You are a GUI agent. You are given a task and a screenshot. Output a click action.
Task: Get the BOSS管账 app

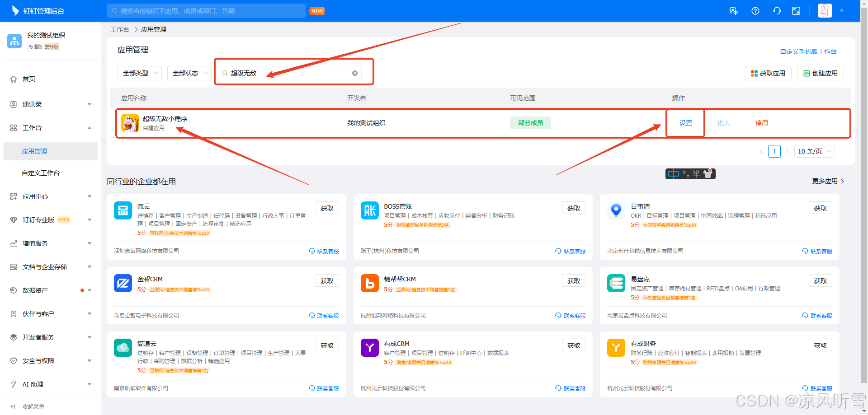coord(574,208)
